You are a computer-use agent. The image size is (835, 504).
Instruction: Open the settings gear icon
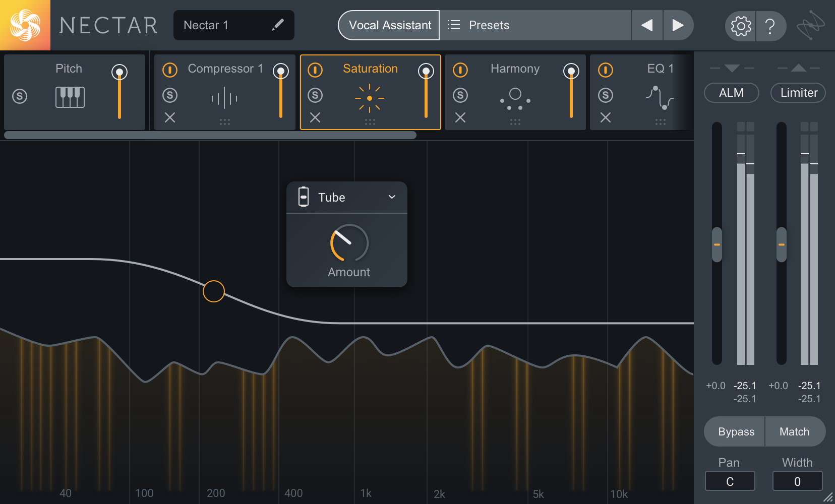(x=741, y=26)
